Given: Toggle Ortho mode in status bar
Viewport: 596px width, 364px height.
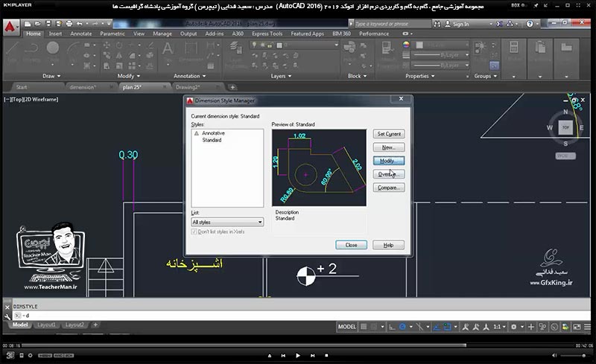Looking at the screenshot, I should [392, 327].
